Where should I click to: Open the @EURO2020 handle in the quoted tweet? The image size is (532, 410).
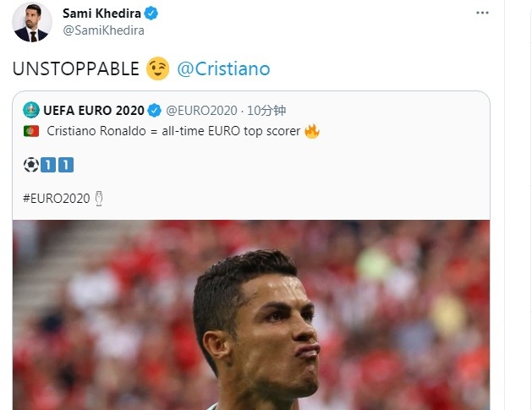[201, 111]
